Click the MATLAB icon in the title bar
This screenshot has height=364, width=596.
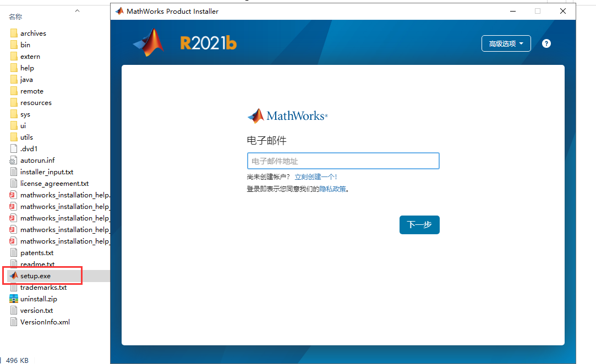(118, 10)
